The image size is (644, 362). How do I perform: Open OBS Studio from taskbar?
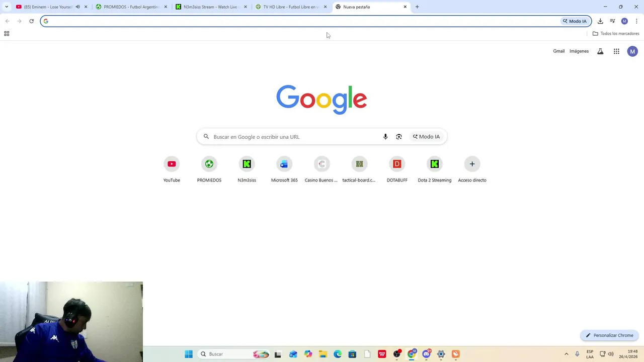coord(397,354)
